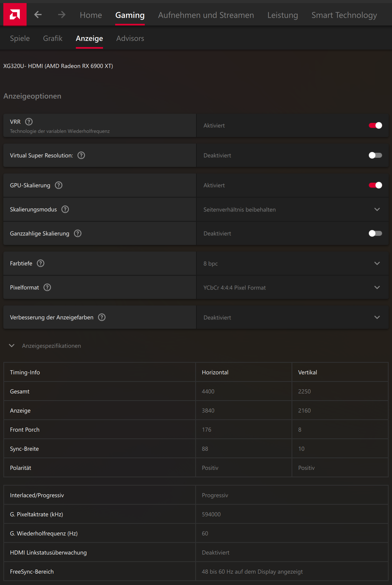Go to Aufnehmen und Streamen
The width and height of the screenshot is (392, 585).
coord(206,15)
